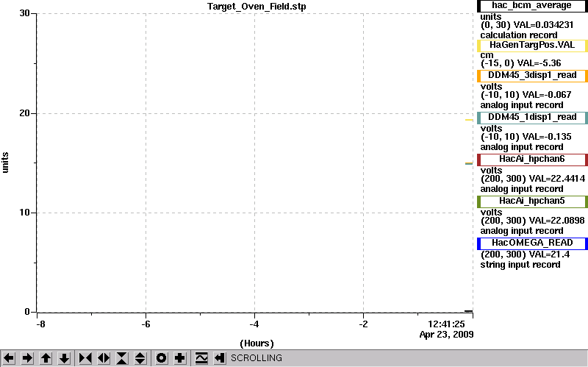Viewport: 588px width, 367px height.
Task: Click the x-axis tick label -6
Action: click(x=146, y=324)
